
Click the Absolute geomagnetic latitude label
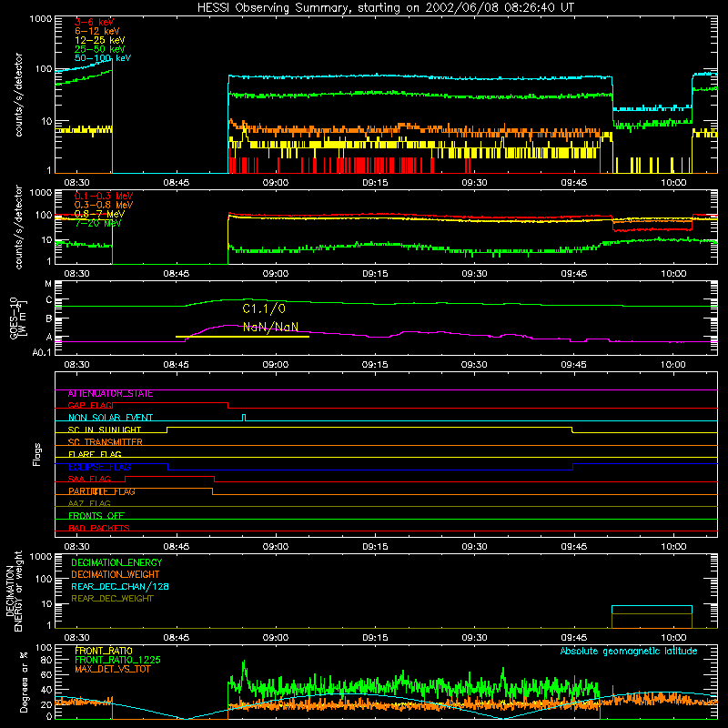[x=629, y=651]
